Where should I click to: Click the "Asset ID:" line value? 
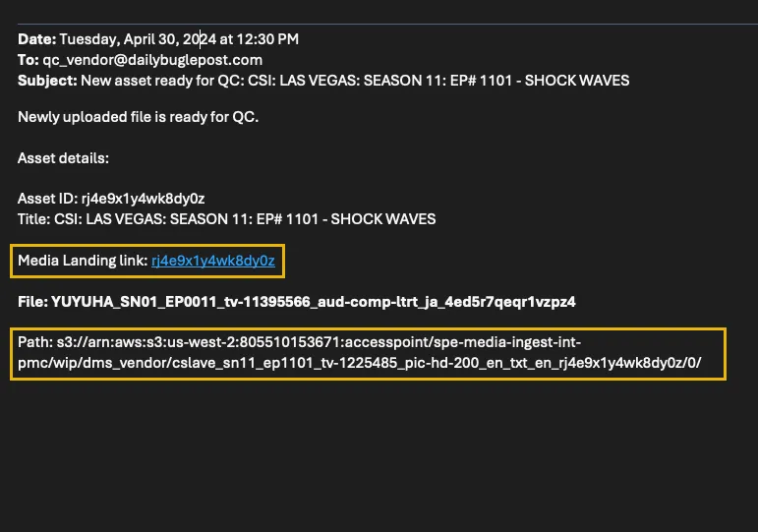(x=143, y=199)
